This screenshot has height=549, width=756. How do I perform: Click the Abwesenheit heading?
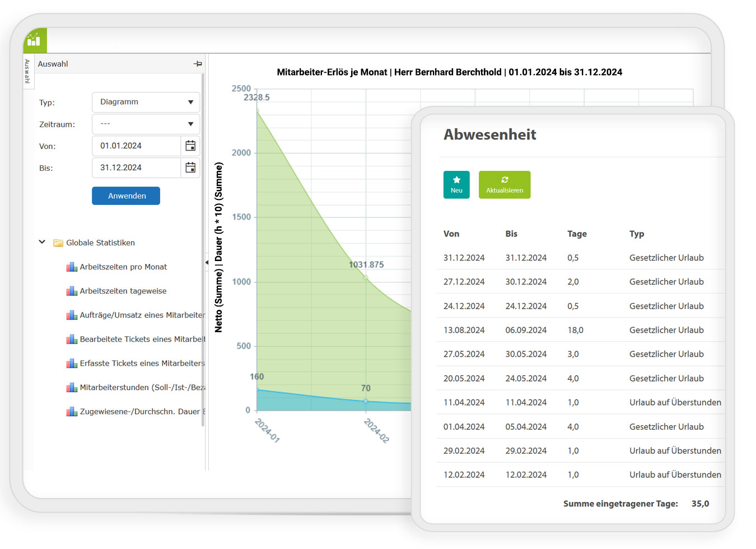[x=490, y=134]
